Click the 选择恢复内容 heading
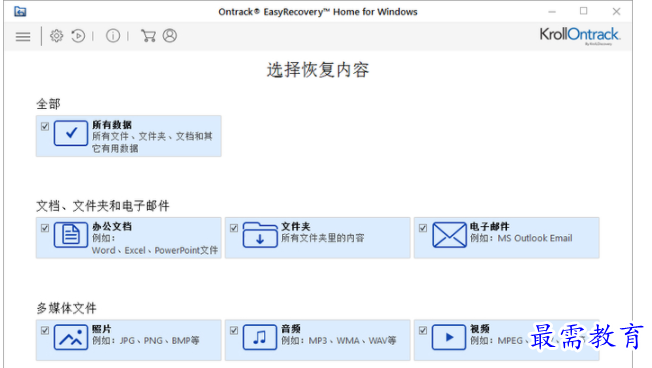 click(x=318, y=70)
